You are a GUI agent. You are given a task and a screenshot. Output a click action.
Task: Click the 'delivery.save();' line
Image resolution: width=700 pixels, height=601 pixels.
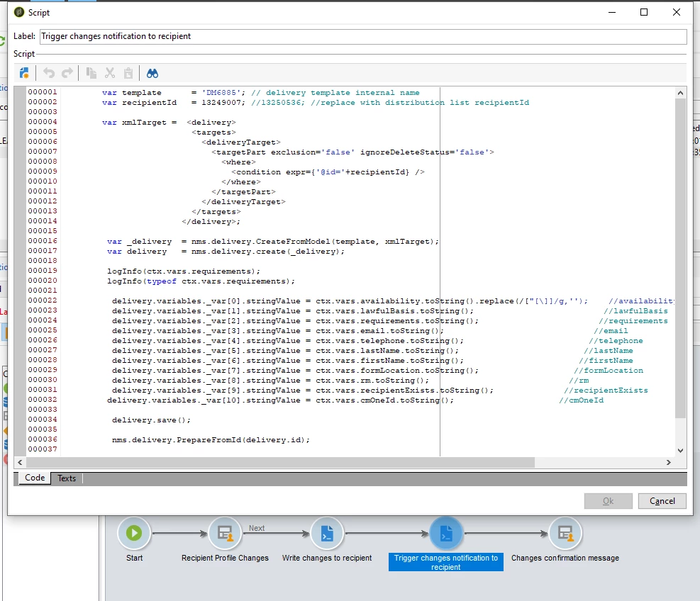[151, 420]
